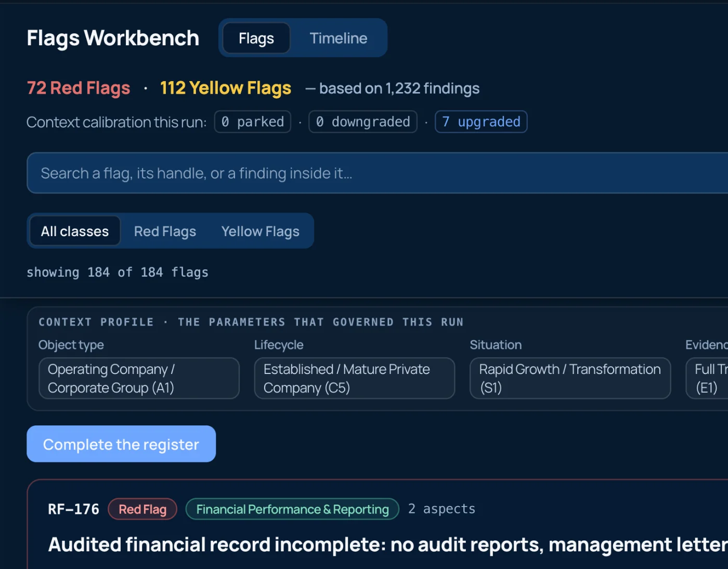
Task: Click the 'showing 184 of 184 flags' text
Action: (x=118, y=272)
